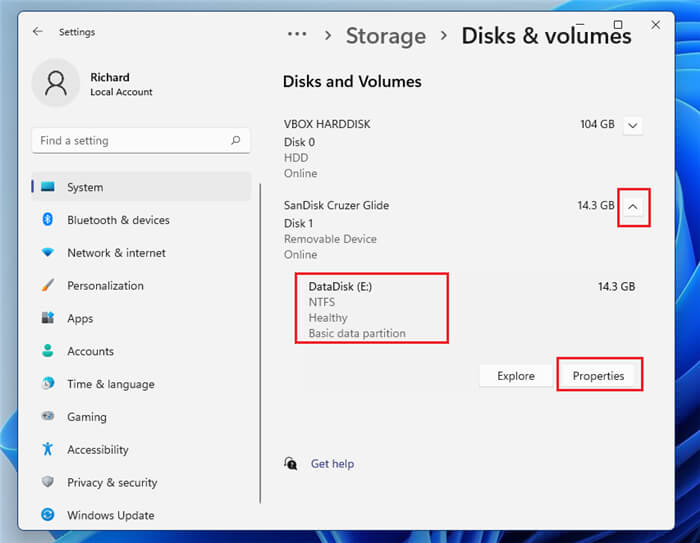The height and width of the screenshot is (543, 700).
Task: Click the search magnifier icon
Action: pyautogui.click(x=236, y=141)
